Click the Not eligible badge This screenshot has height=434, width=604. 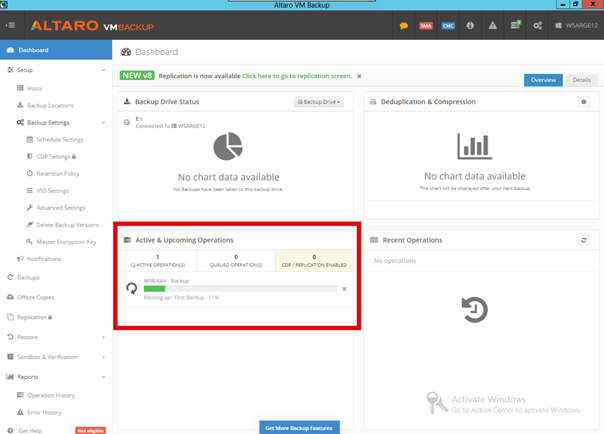pyautogui.click(x=90, y=431)
